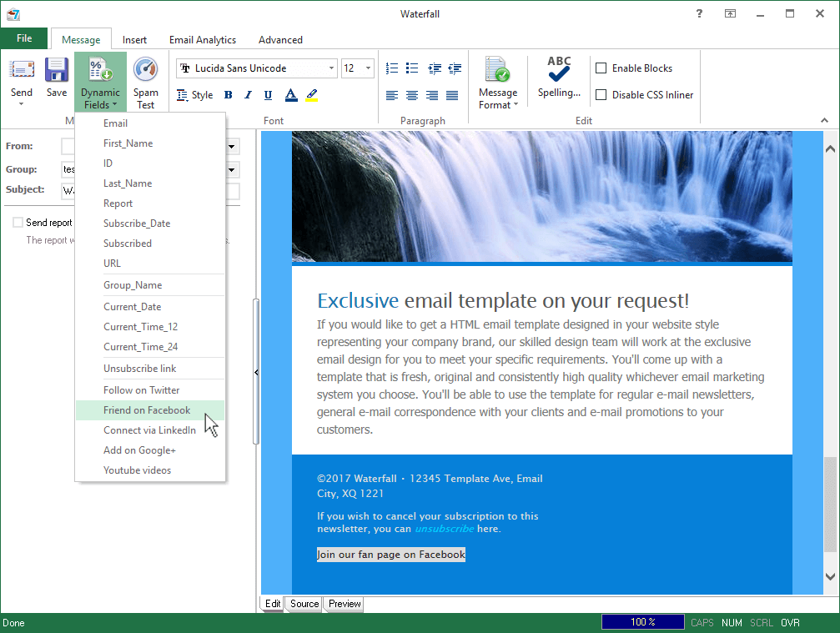Viewport: 840px width, 633px height.
Task: Align text left
Action: pos(392,95)
